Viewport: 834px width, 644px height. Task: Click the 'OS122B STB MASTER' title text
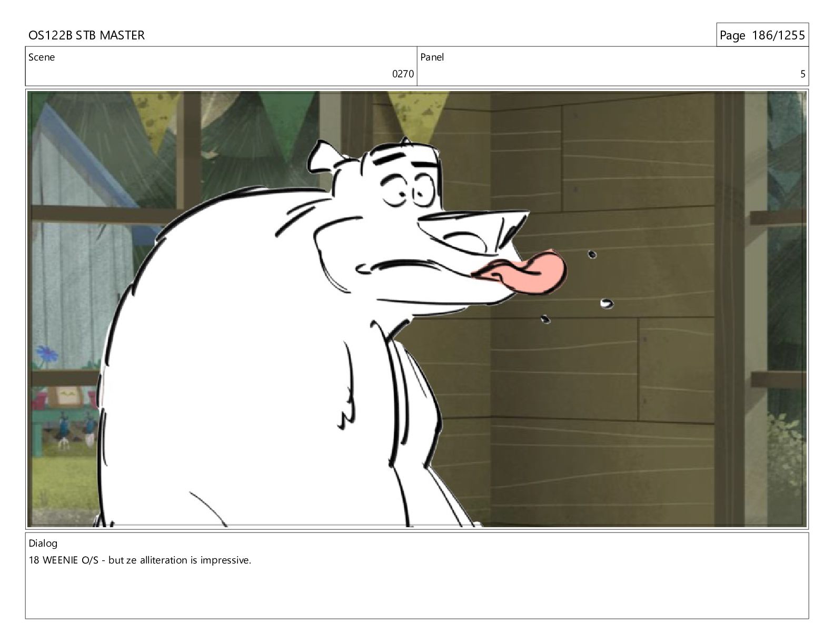pos(86,35)
